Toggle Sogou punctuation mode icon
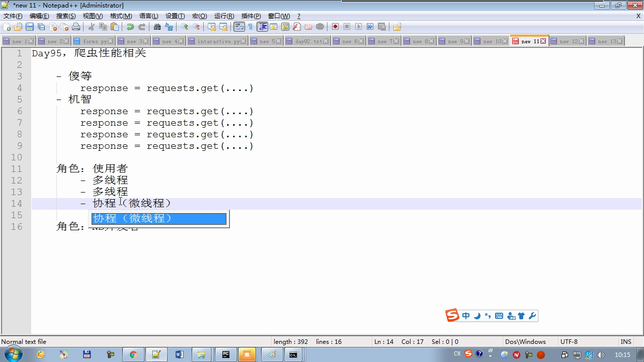644x362 pixels. pyautogui.click(x=488, y=316)
